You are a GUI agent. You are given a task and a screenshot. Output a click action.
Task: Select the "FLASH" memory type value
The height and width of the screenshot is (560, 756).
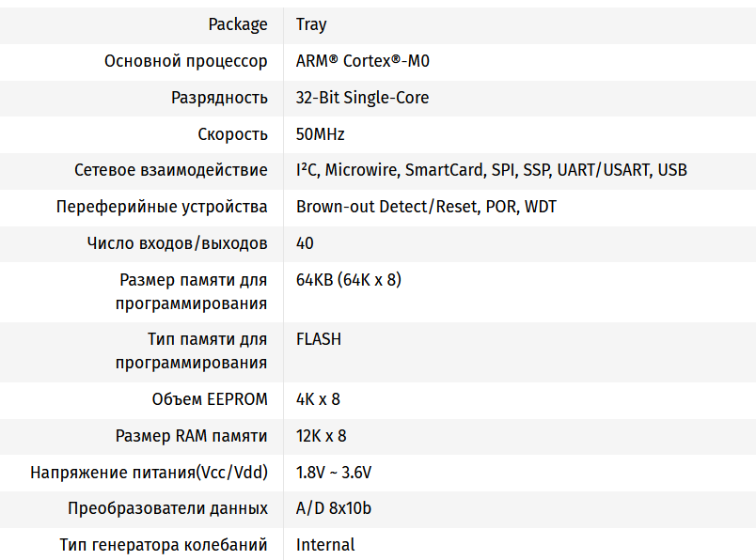(319, 339)
